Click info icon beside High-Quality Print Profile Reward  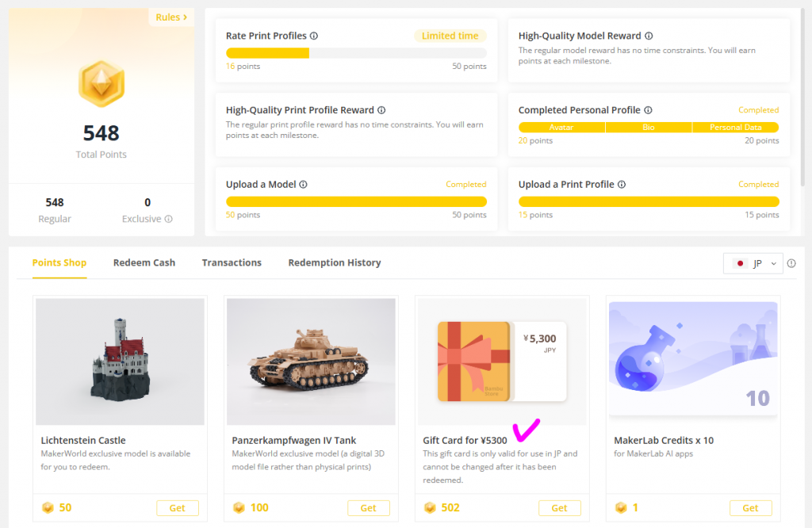pos(381,111)
